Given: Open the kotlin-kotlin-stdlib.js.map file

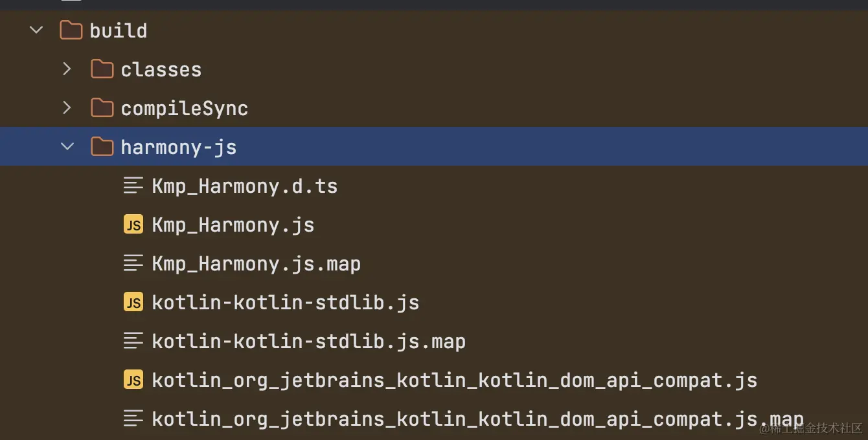Looking at the screenshot, I should [x=309, y=341].
